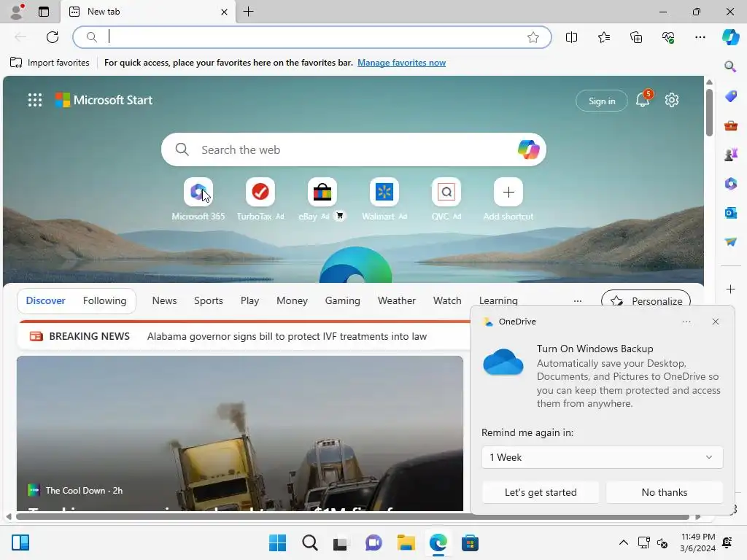Open sidebar Microsoft 365 icon
The width and height of the screenshot is (747, 560).
[731, 183]
